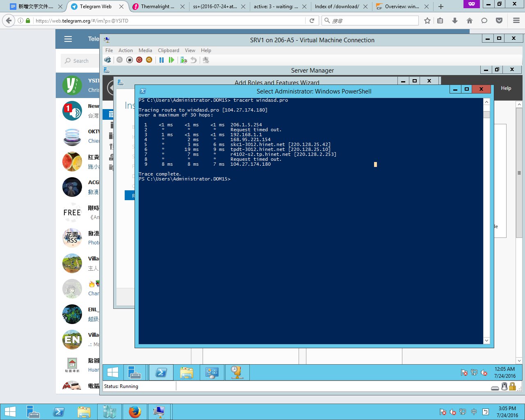Open PowerShell from the guest taskbar

tap(161, 372)
